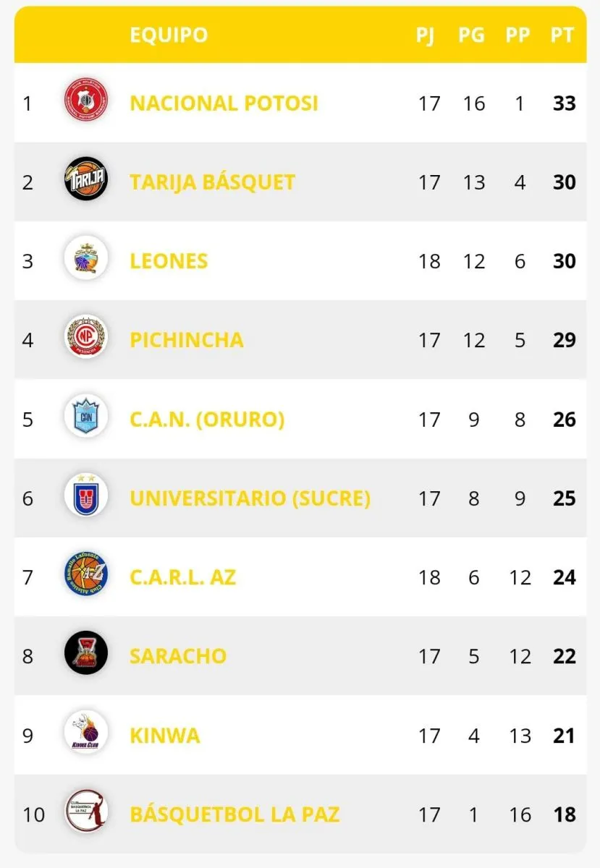Click the Kinwa Club logo

pos(86,735)
